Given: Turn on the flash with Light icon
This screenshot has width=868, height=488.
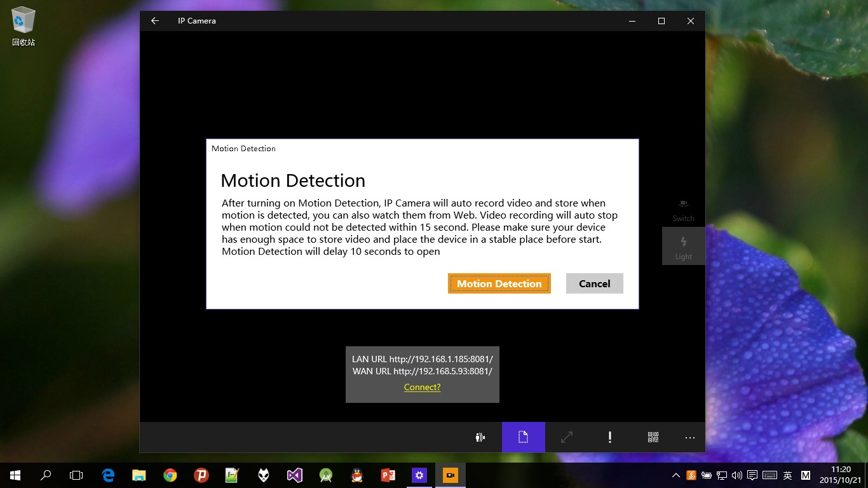Looking at the screenshot, I should 683,247.
